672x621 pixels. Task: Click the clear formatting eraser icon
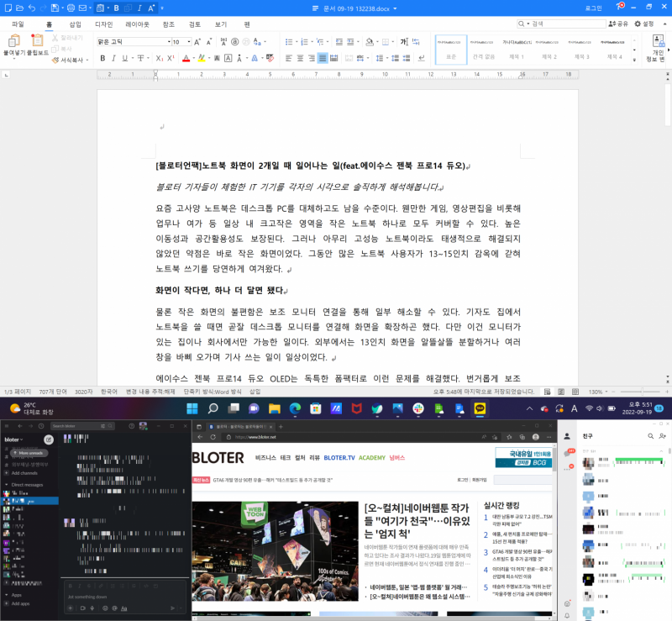tap(270, 58)
